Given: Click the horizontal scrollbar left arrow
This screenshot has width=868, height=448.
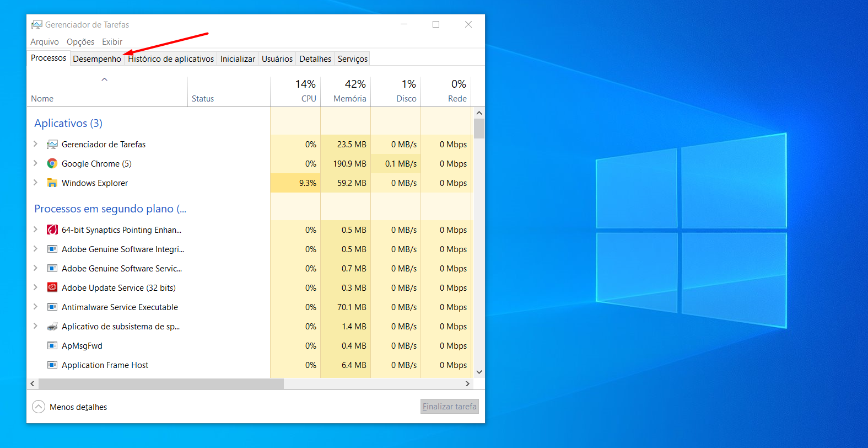Looking at the screenshot, I should coord(33,383).
